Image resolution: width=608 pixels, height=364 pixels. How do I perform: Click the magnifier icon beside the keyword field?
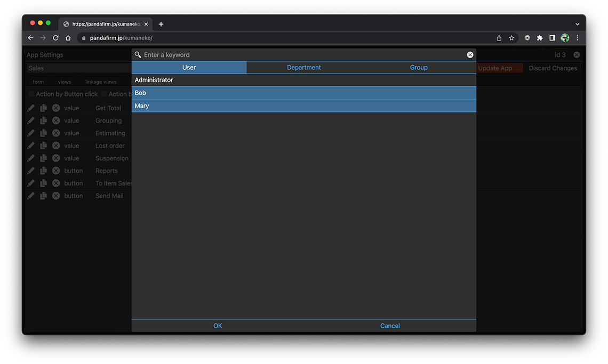tap(138, 55)
